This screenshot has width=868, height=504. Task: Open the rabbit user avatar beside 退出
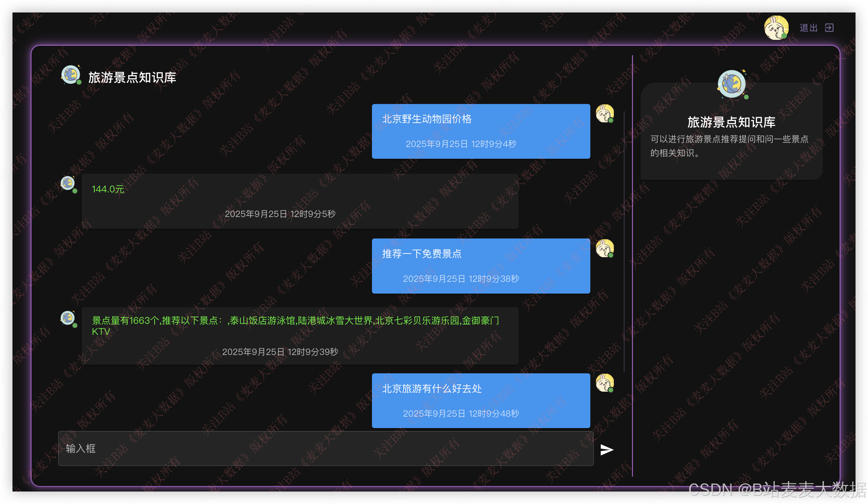(x=776, y=28)
